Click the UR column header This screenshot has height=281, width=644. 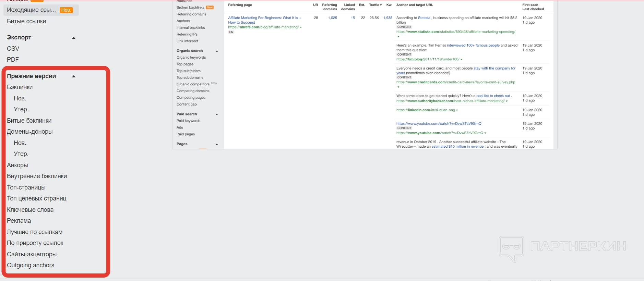coord(315,5)
